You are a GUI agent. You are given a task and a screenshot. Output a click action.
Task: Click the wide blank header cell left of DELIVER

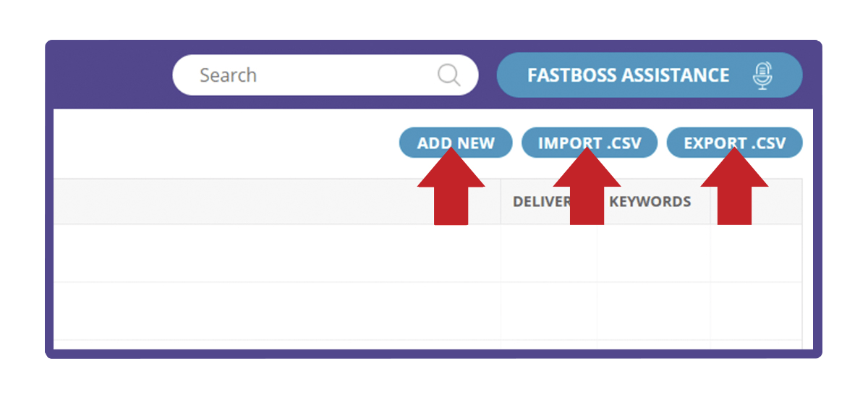point(277,202)
